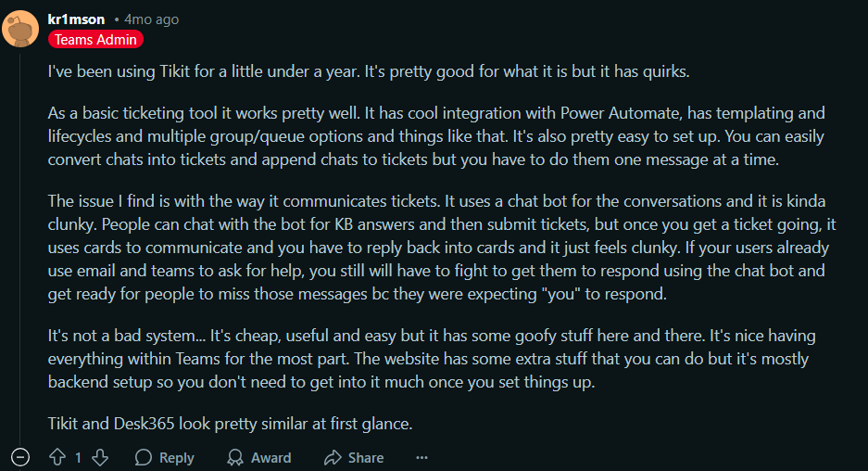Open the three-dot more options menu
The width and height of the screenshot is (868, 471).
point(422,457)
